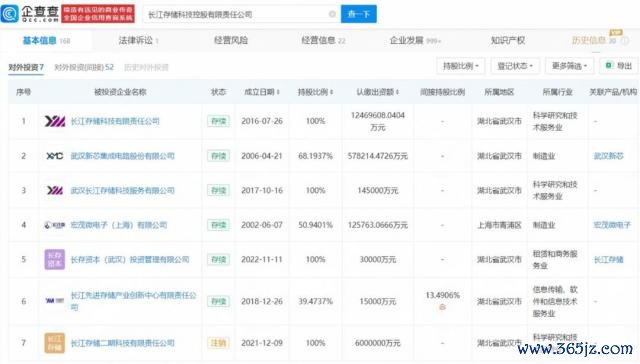This screenshot has height=364, width=640.
Task: Click 50.9401% holding ratio cell
Action: coord(315,225)
